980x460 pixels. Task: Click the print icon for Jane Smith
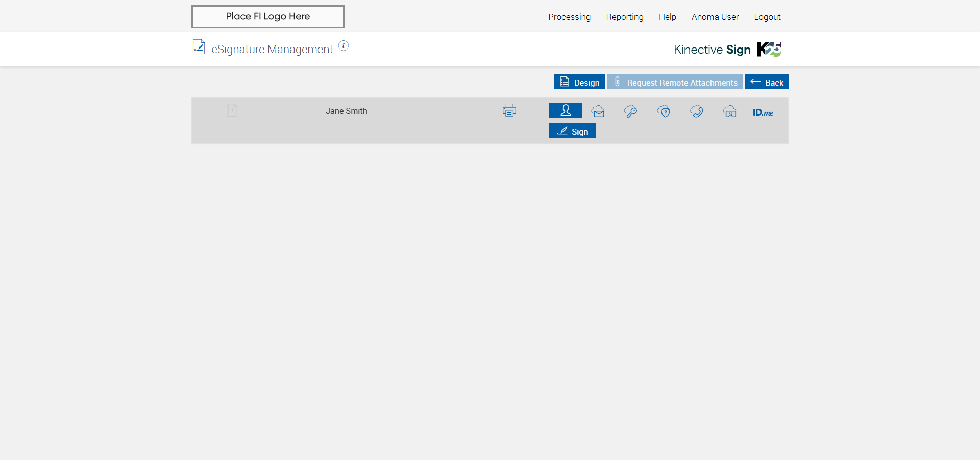click(509, 110)
